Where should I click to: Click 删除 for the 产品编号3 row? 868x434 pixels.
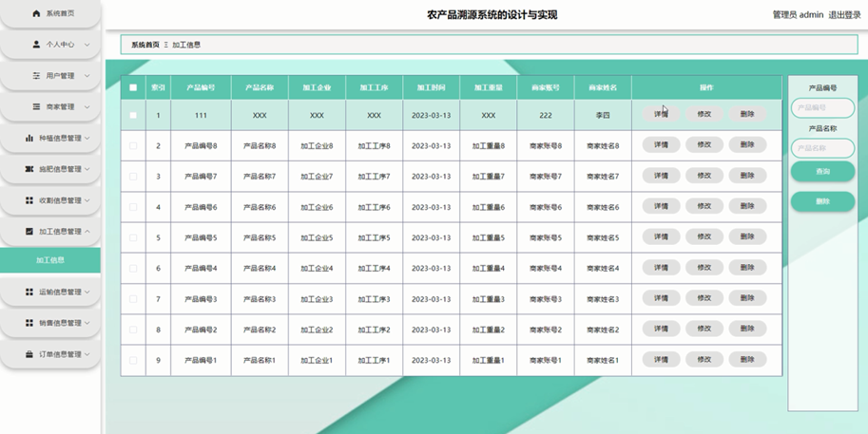(747, 298)
